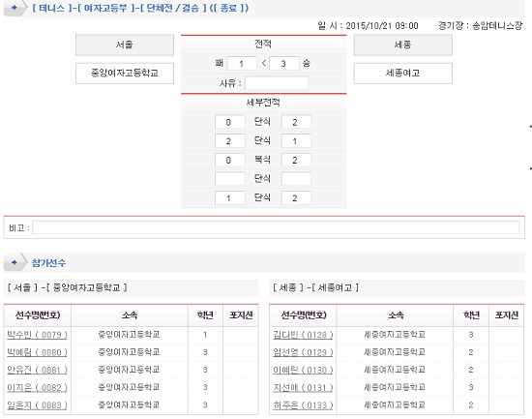
Task: Select the 중앙여자고등학교 school box
Action: [x=125, y=73]
